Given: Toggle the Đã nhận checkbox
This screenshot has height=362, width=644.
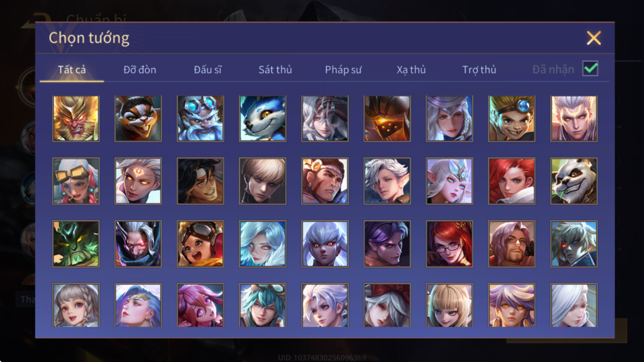Looking at the screenshot, I should tap(590, 69).
